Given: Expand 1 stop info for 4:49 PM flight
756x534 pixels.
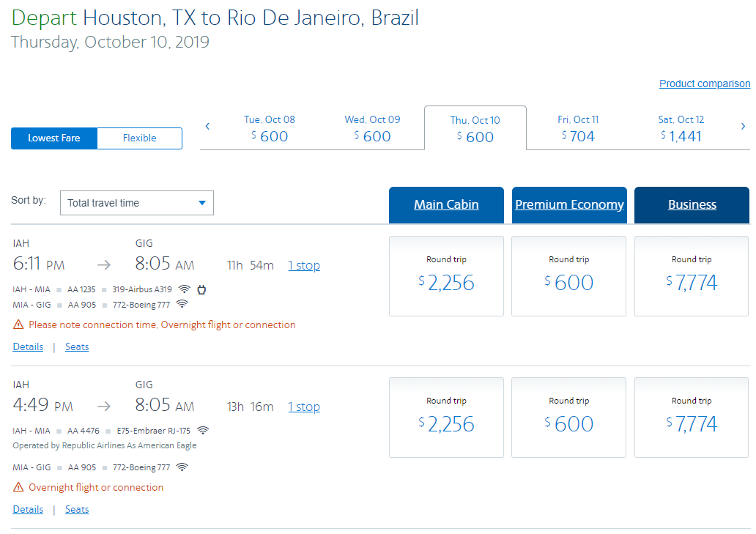Looking at the screenshot, I should pos(304,407).
